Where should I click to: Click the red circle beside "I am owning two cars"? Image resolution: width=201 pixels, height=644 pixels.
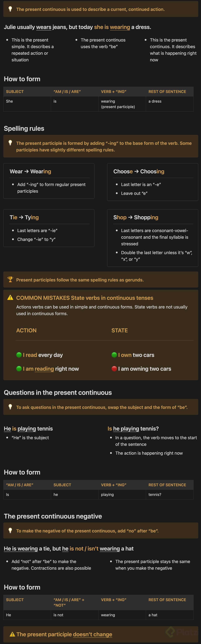[x=114, y=368]
